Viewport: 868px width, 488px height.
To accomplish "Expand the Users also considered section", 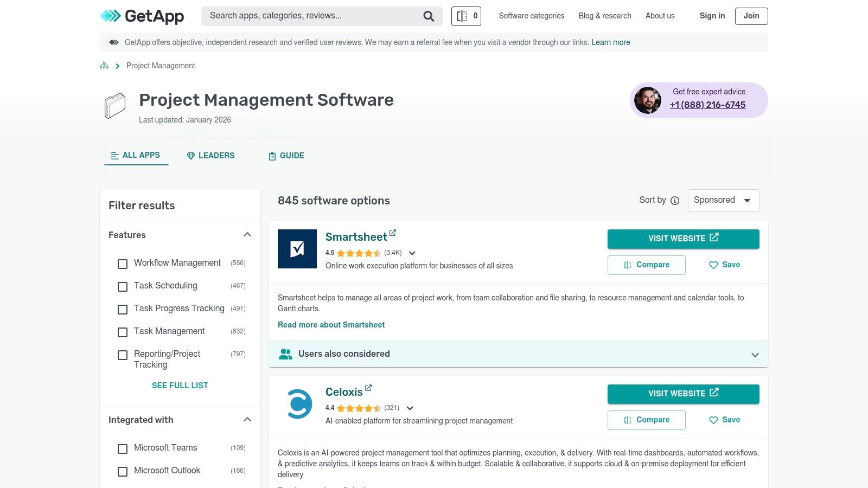I will point(755,355).
